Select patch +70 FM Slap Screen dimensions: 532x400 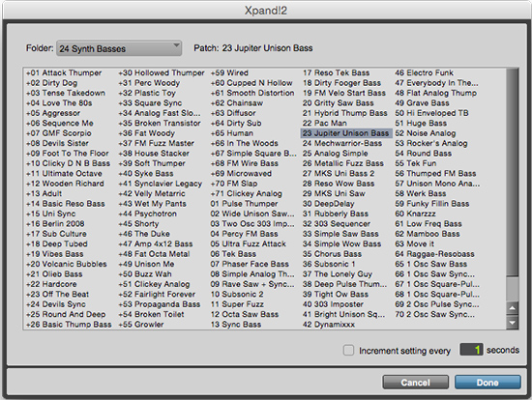point(234,184)
